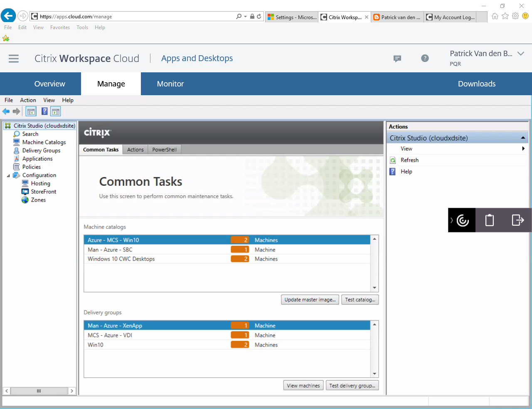Select the MCS - Azure - VDI delivery group
Image resolution: width=532 pixels, height=409 pixels.
pyautogui.click(x=227, y=335)
